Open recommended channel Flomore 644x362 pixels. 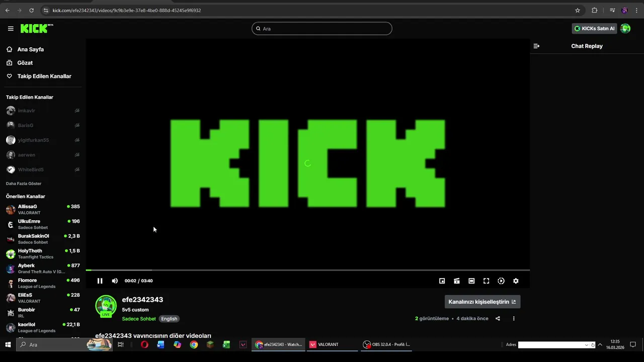(x=43, y=283)
